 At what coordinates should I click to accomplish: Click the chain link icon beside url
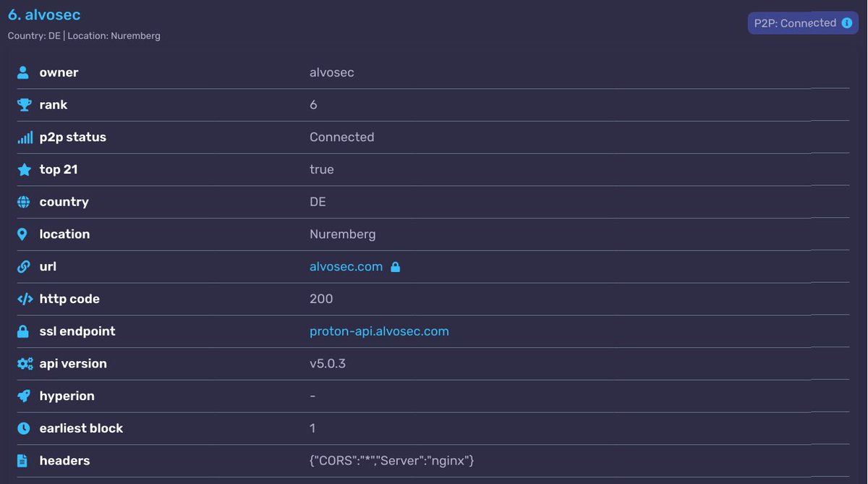pyautogui.click(x=24, y=266)
